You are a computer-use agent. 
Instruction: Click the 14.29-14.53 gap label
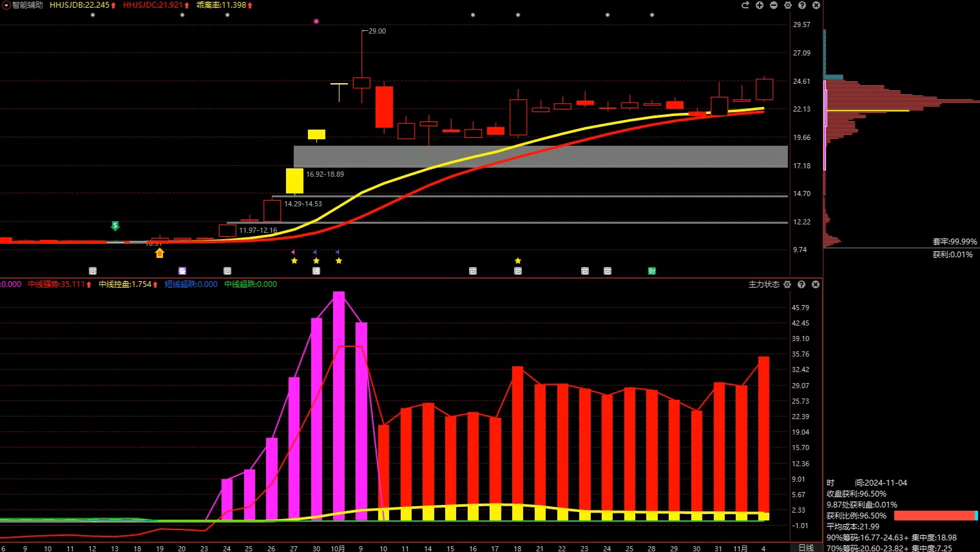pyautogui.click(x=303, y=204)
